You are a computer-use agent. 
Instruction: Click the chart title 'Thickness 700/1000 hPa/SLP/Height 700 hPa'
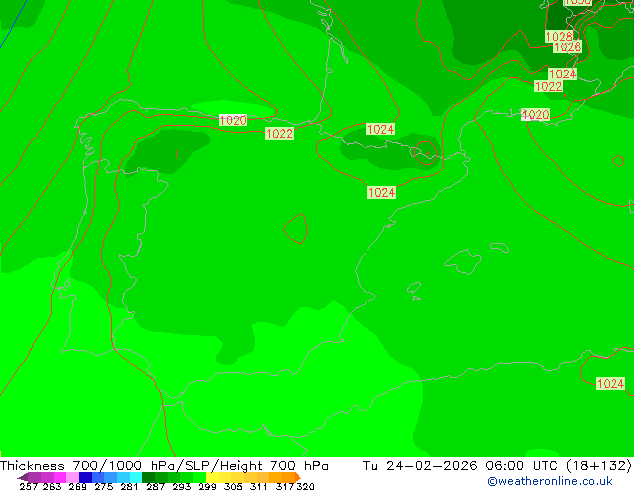164,465
